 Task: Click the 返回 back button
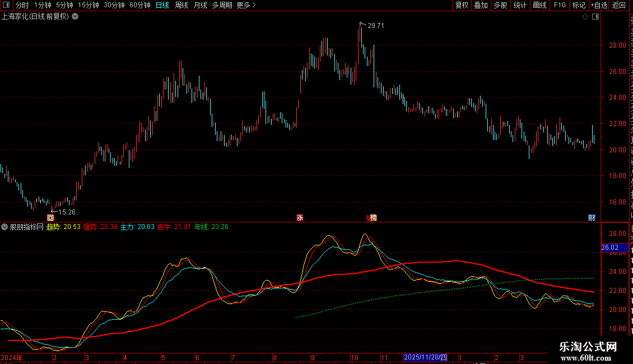click(x=618, y=5)
